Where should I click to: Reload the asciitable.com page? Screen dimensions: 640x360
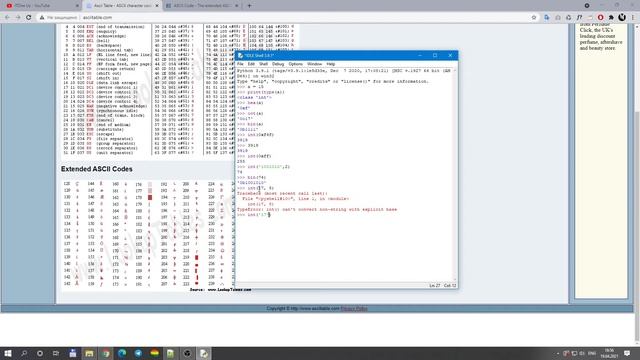click(x=29, y=18)
